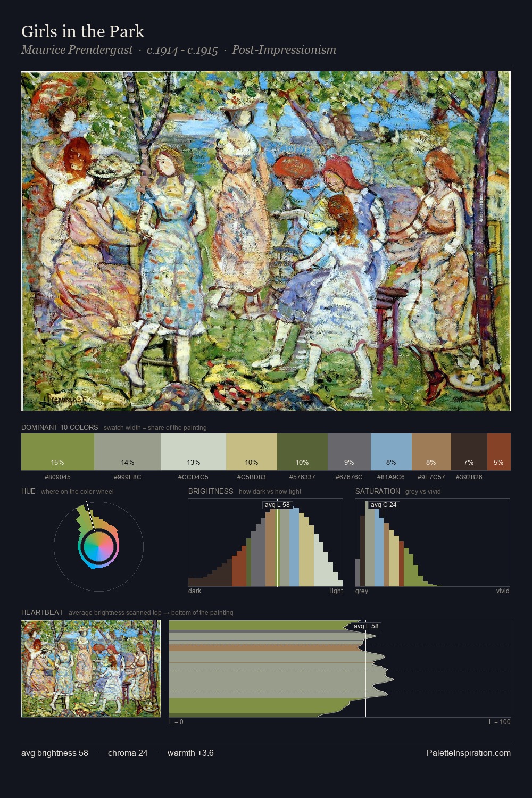Click the 'L = 100' heartbeat axis label
532x798 pixels.
point(500,722)
